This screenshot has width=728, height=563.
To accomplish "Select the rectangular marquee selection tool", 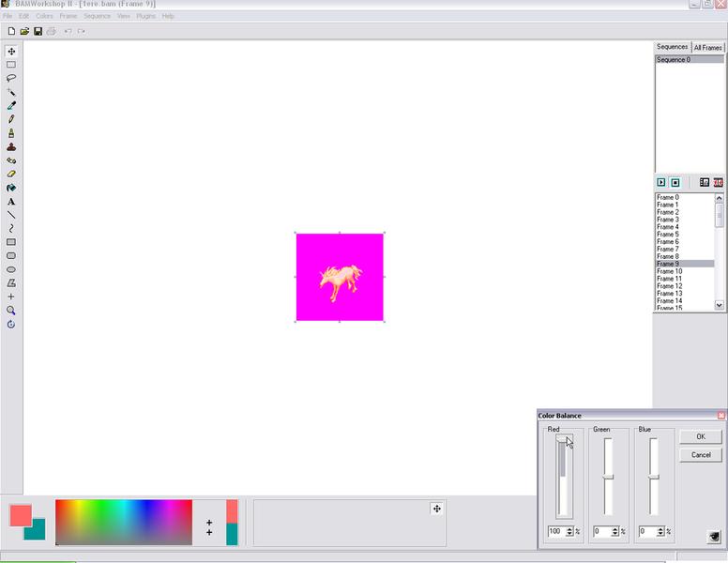I will click(x=11, y=65).
